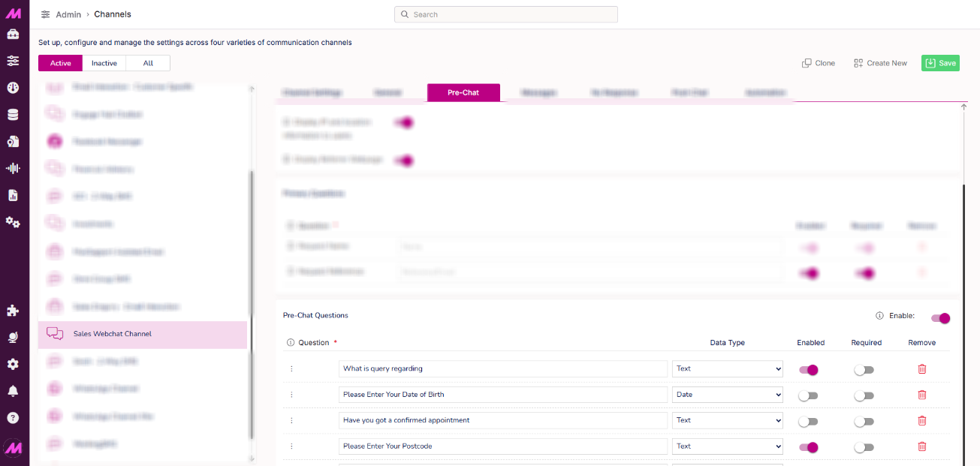Disable the Postcode question Enabled toggle
Viewport: 980px width, 466px height.
pyautogui.click(x=808, y=447)
